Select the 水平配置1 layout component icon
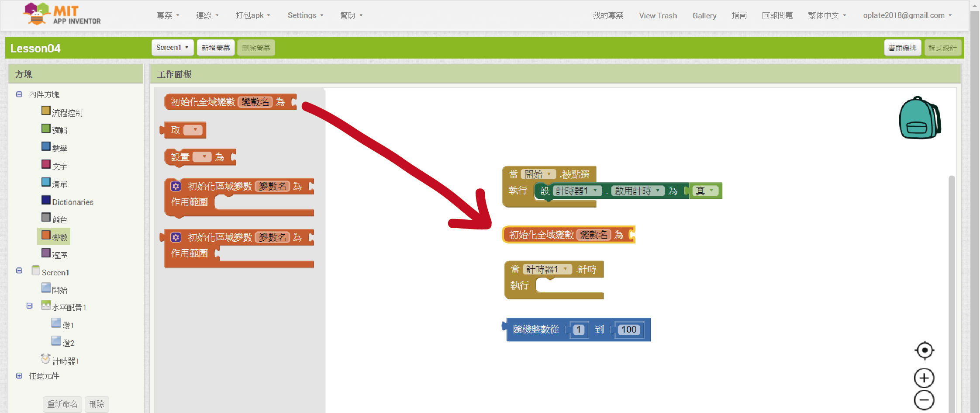 click(46, 305)
